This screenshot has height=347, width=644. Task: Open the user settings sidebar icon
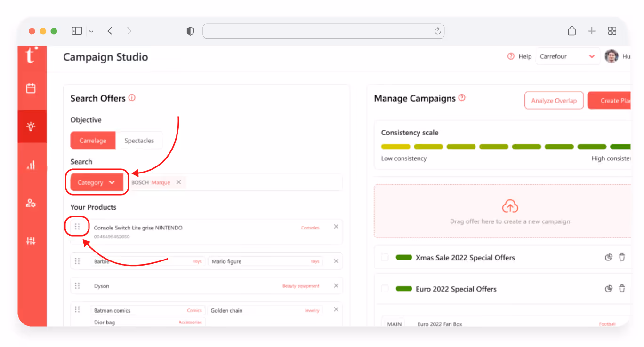click(x=31, y=203)
